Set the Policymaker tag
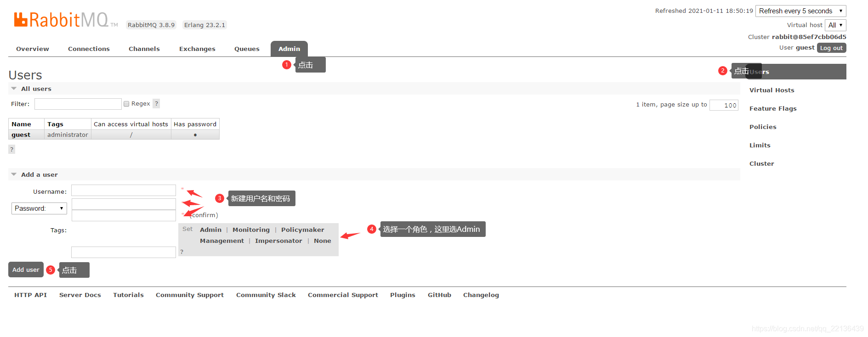The height and width of the screenshot is (337, 868). click(x=302, y=230)
